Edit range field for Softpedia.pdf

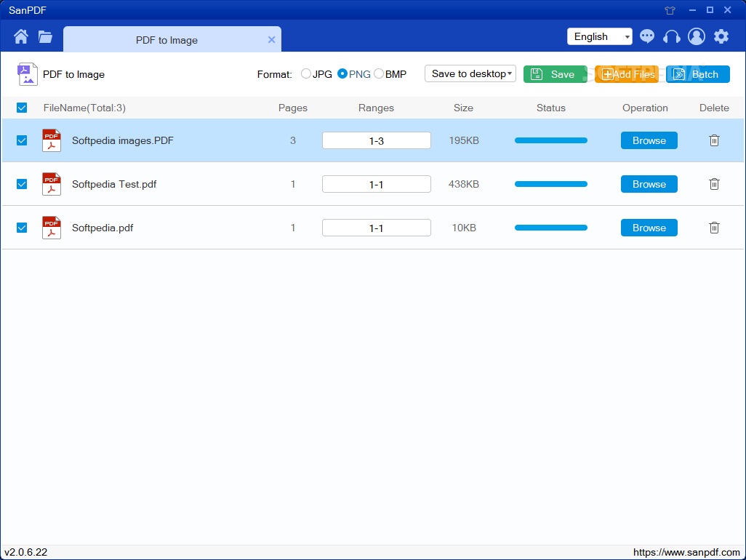pos(377,228)
